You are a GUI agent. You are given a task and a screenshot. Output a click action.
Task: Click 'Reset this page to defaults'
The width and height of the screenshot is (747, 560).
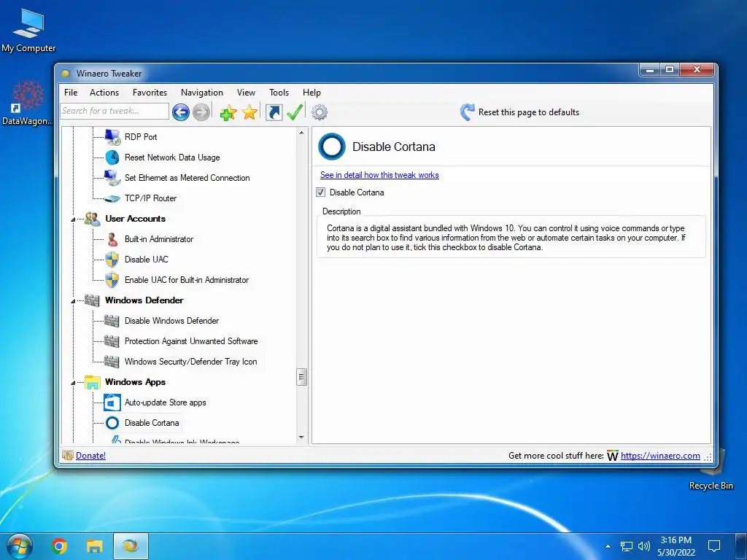click(529, 112)
